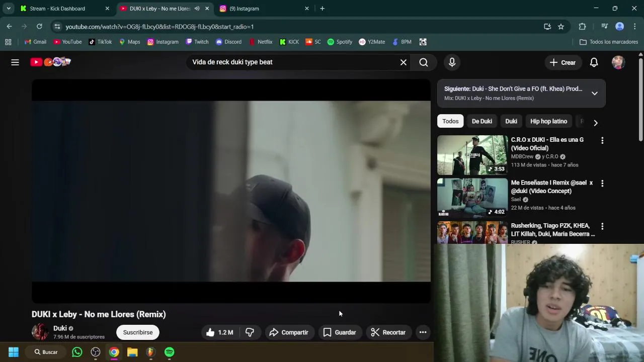644x362 pixels.
Task: Open more actions ellipsis under the video
Action: pos(423,332)
